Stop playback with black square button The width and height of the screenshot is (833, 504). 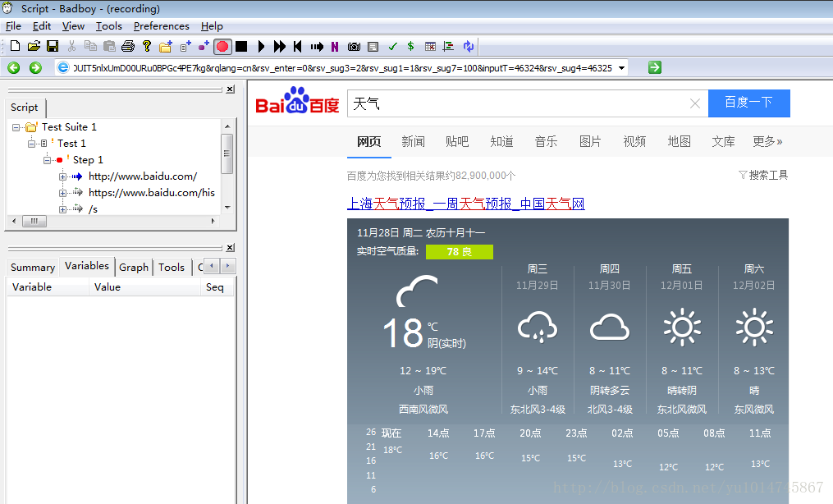[241, 46]
